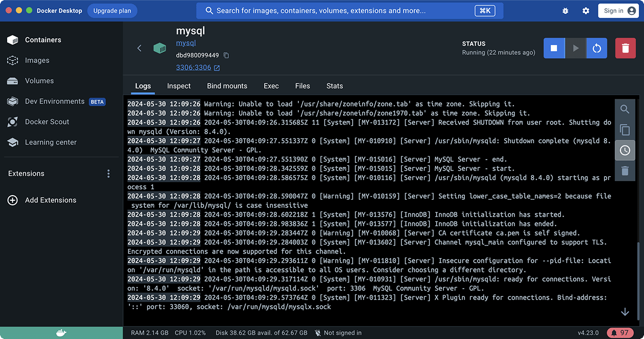This screenshot has height=339, width=644.
Task: Open notifications bell showing 97
Action: [x=620, y=332]
